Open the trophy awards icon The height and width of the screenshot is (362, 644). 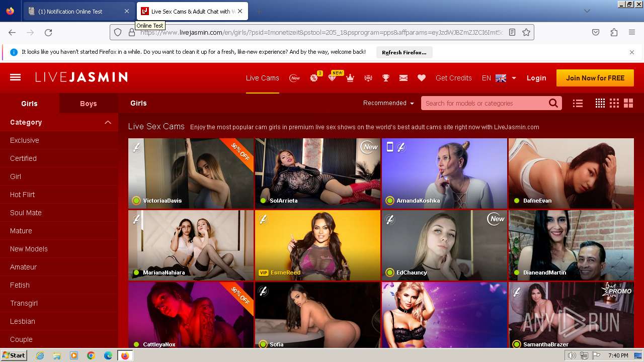pyautogui.click(x=386, y=78)
